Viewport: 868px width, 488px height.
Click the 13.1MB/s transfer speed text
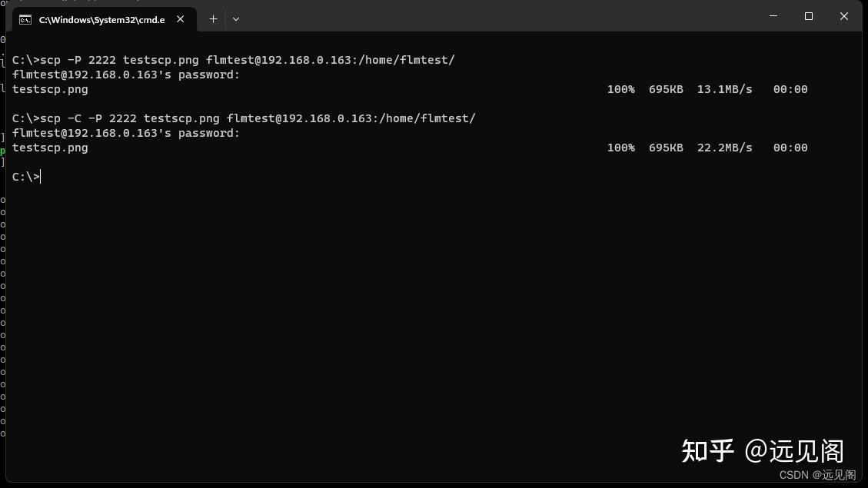tap(723, 88)
